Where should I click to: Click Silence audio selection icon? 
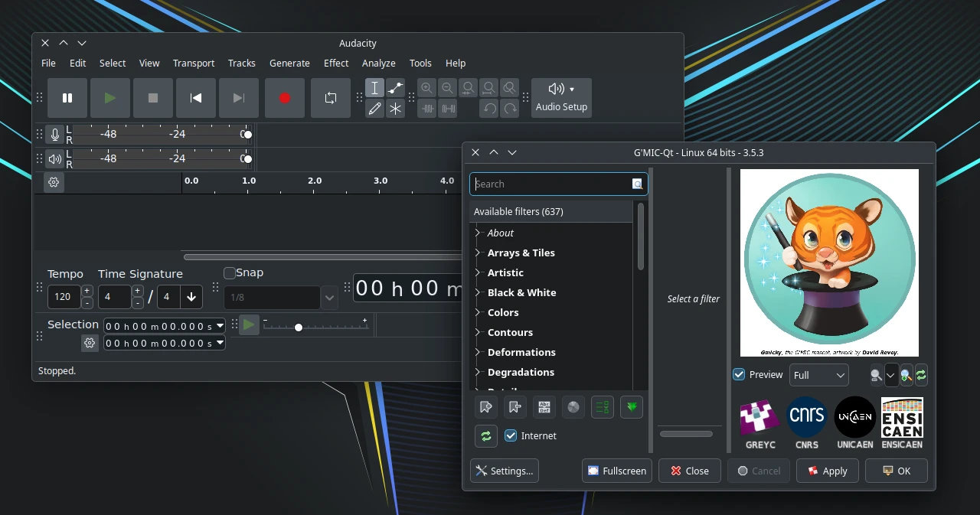pos(448,109)
